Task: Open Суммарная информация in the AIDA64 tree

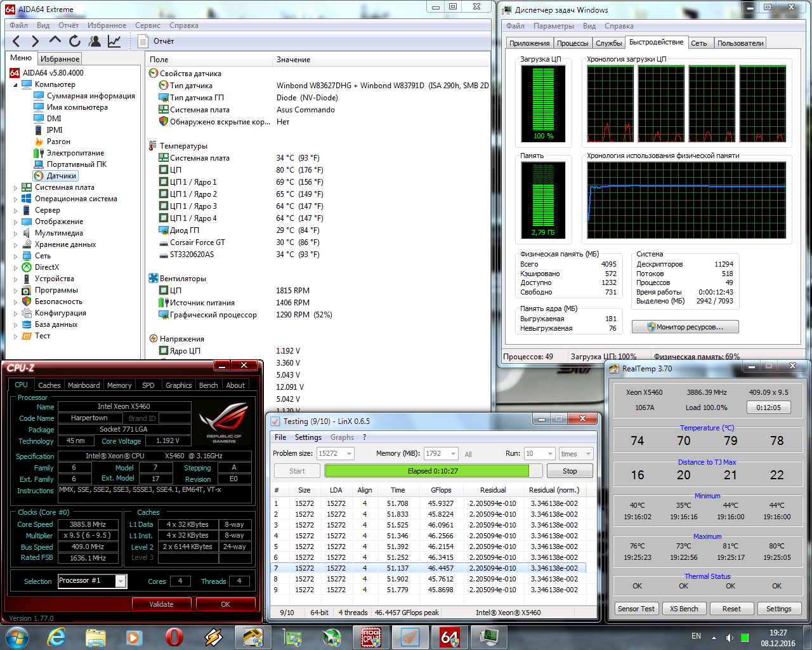Action: (x=91, y=96)
